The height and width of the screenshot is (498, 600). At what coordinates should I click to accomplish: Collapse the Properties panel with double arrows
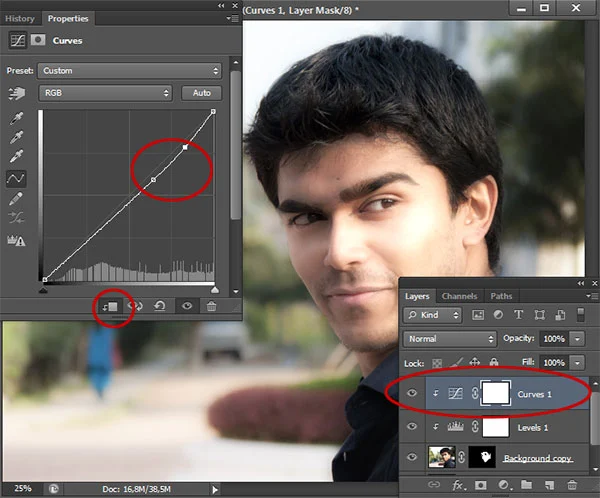[x=222, y=6]
